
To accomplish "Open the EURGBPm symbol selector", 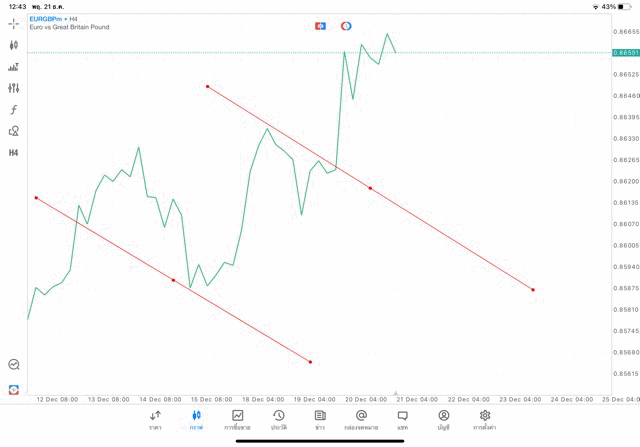I will (47, 18).
